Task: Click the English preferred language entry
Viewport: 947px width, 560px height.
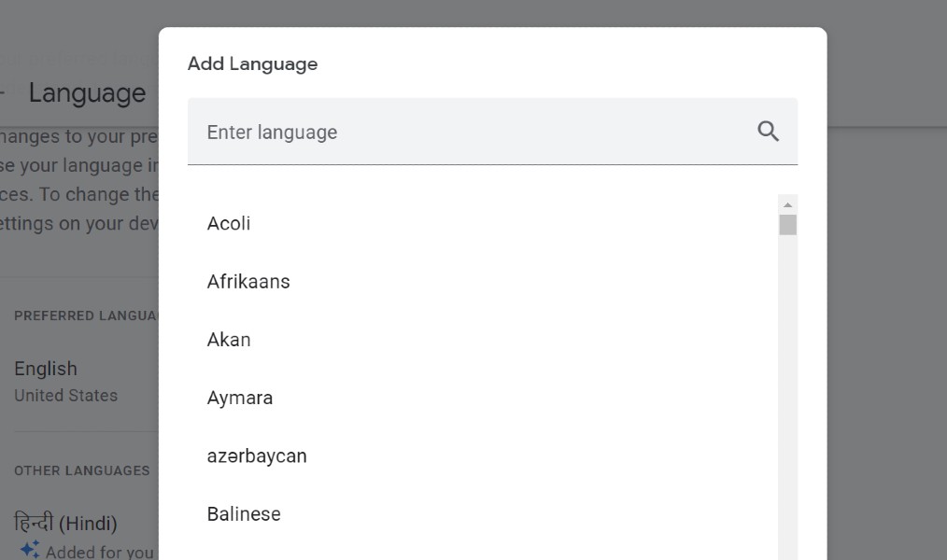Action: 46,369
